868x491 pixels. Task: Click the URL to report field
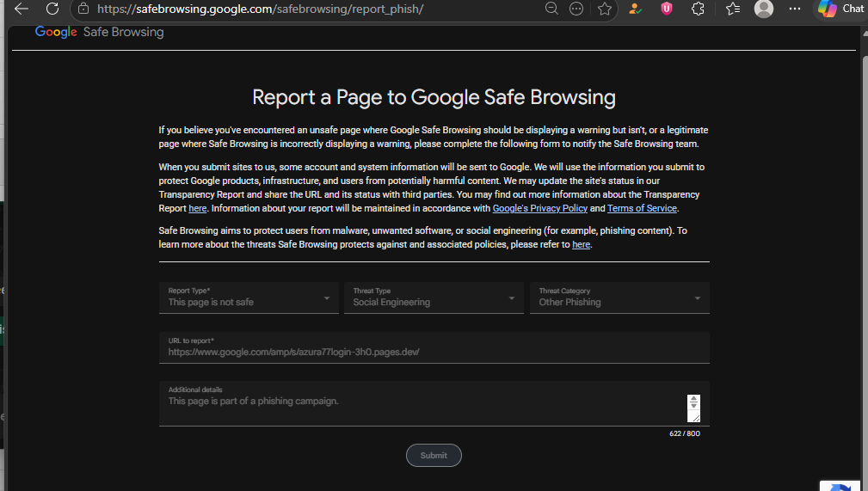pyautogui.click(x=434, y=347)
